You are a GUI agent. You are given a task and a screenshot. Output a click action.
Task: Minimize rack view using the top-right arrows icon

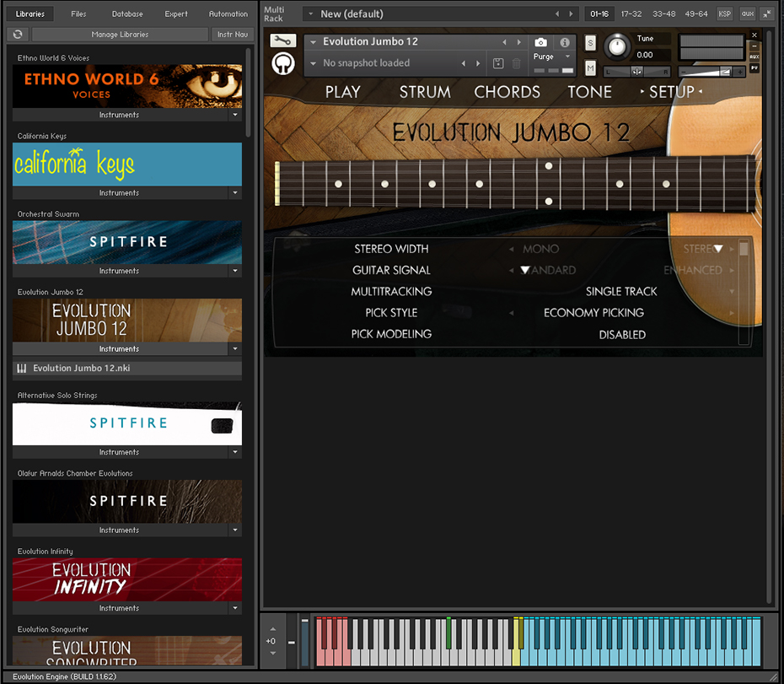tap(766, 14)
